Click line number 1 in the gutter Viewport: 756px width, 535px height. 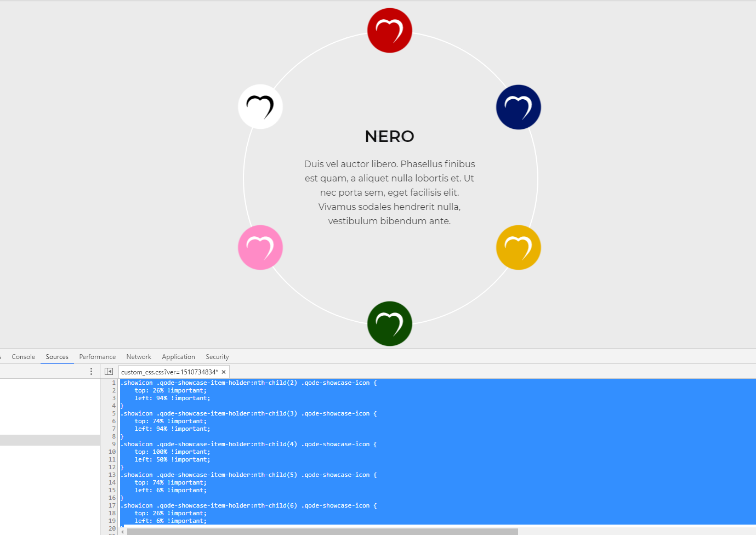pyautogui.click(x=113, y=383)
